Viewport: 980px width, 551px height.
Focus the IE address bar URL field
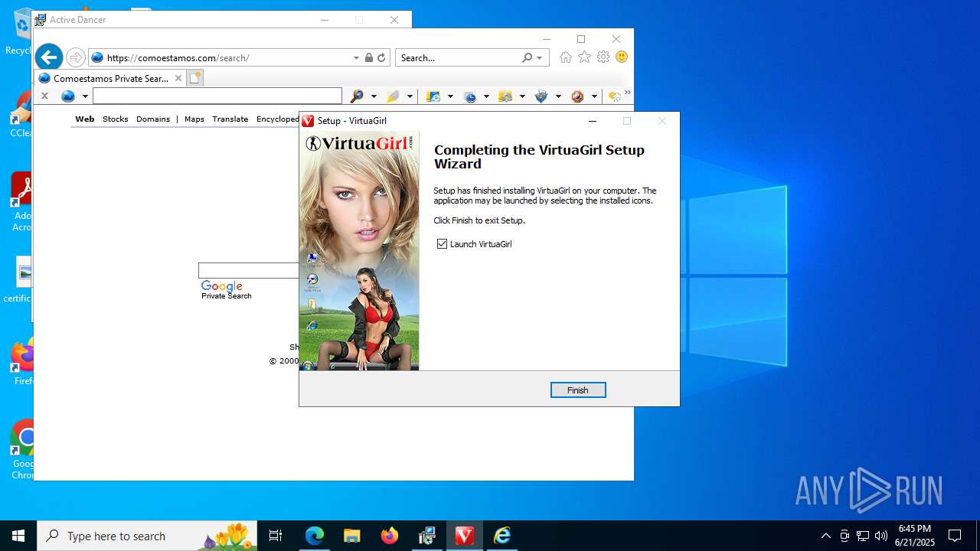tap(227, 57)
